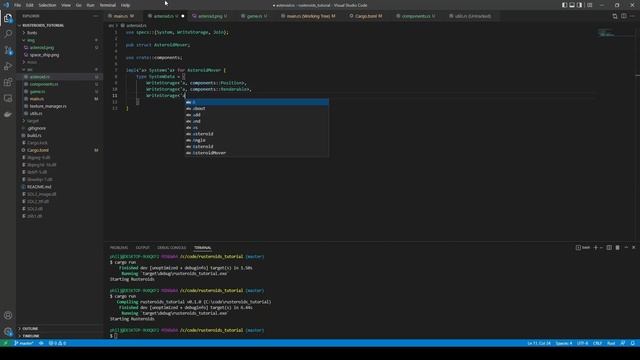Image resolution: width=640 pixels, height=360 pixels.
Task: Collapse the img folder
Action: tap(31, 40)
